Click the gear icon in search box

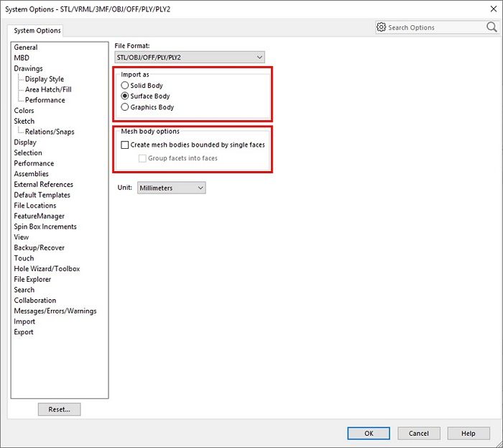382,27
